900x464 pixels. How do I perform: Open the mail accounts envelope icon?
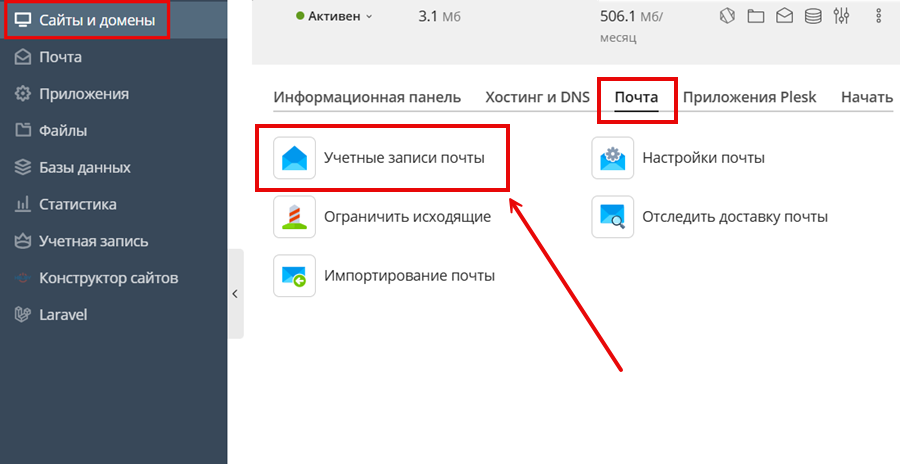[294, 158]
